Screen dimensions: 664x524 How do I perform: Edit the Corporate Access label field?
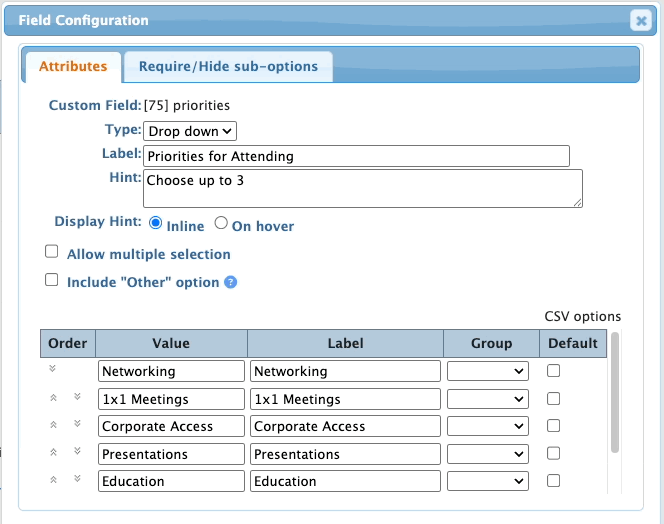pyautogui.click(x=345, y=426)
